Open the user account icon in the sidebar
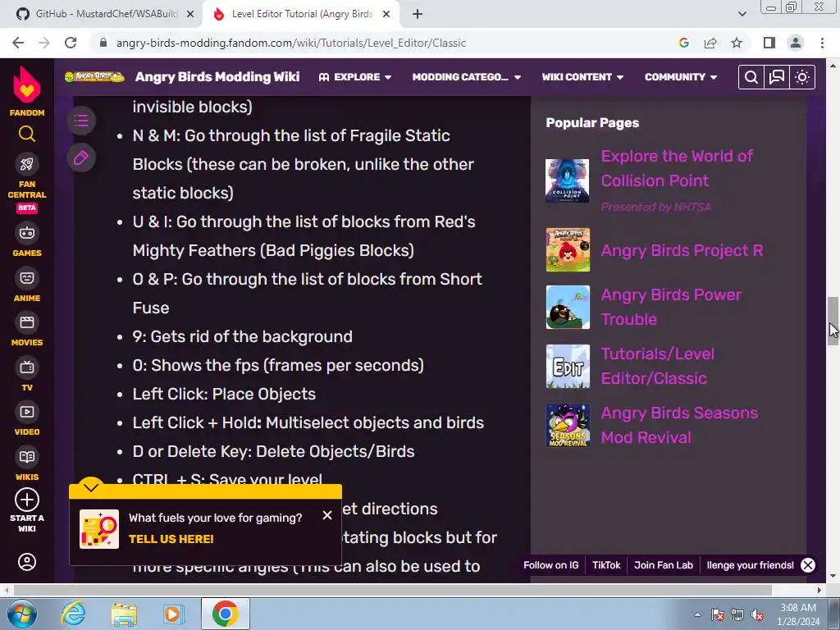This screenshot has height=630, width=840. pos(27,562)
